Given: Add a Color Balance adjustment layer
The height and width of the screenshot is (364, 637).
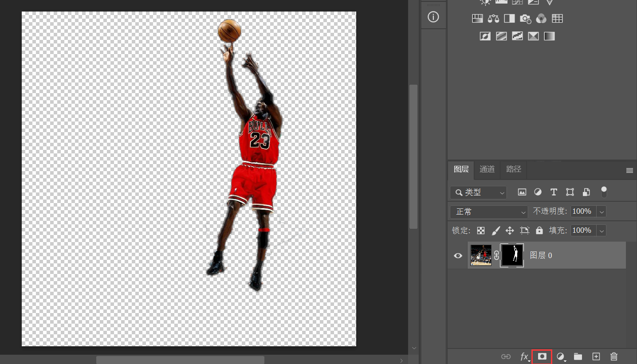Looking at the screenshot, I should click(493, 19).
